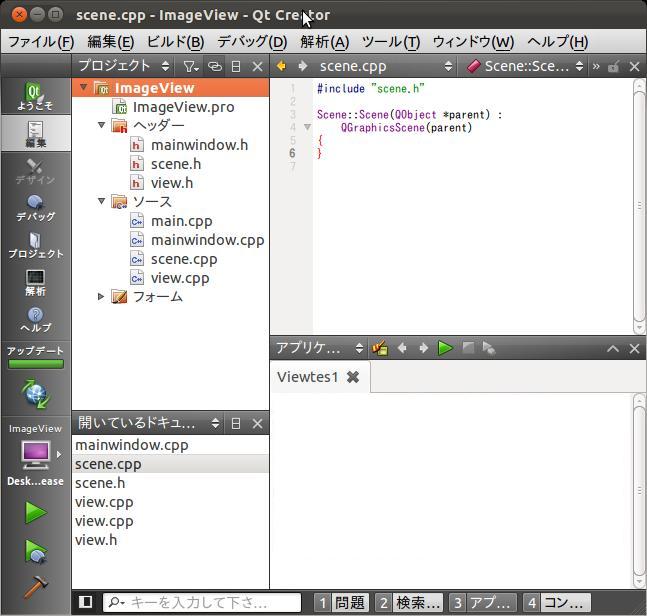
Task: Start debugging with the Run-Debug button
Action: click(35, 551)
